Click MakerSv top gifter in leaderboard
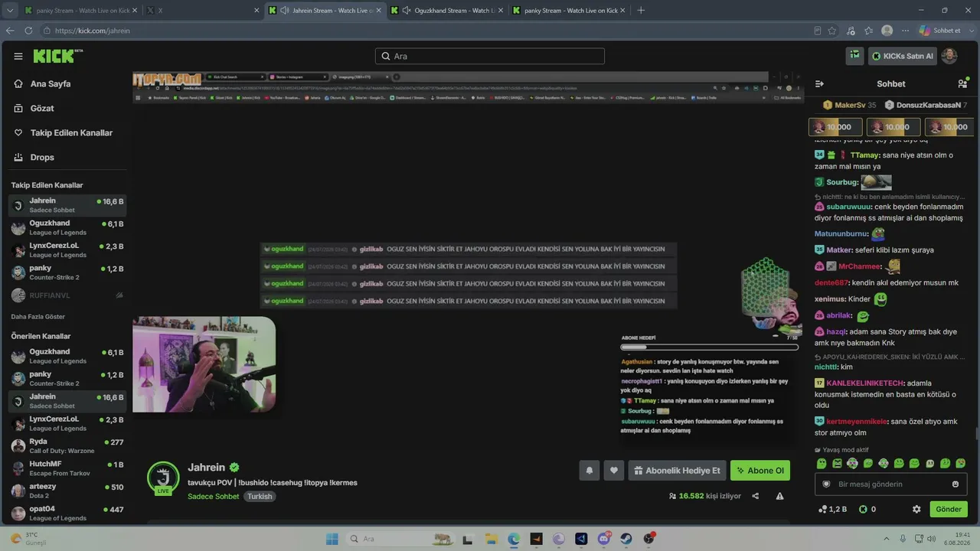Viewport: 980px width, 551px height. coord(849,105)
